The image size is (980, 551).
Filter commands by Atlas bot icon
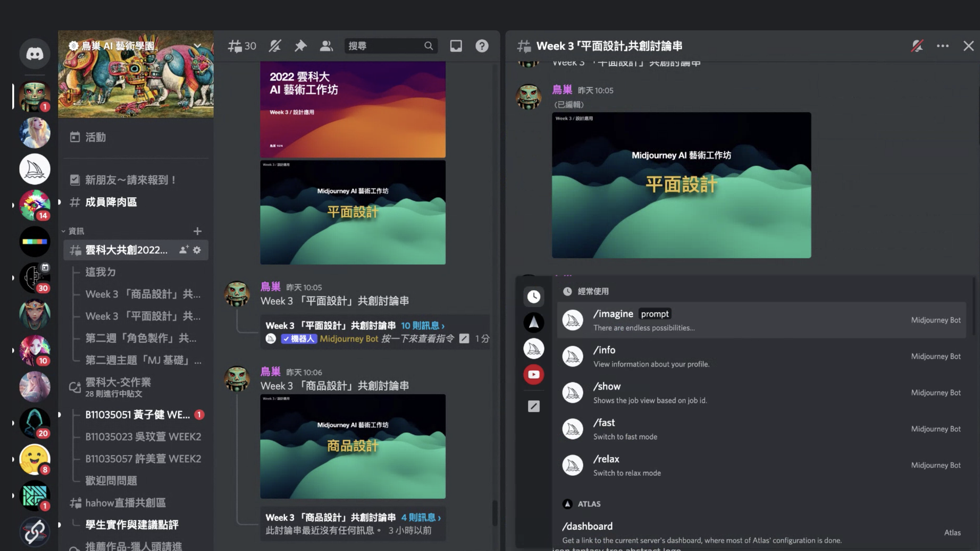(534, 322)
